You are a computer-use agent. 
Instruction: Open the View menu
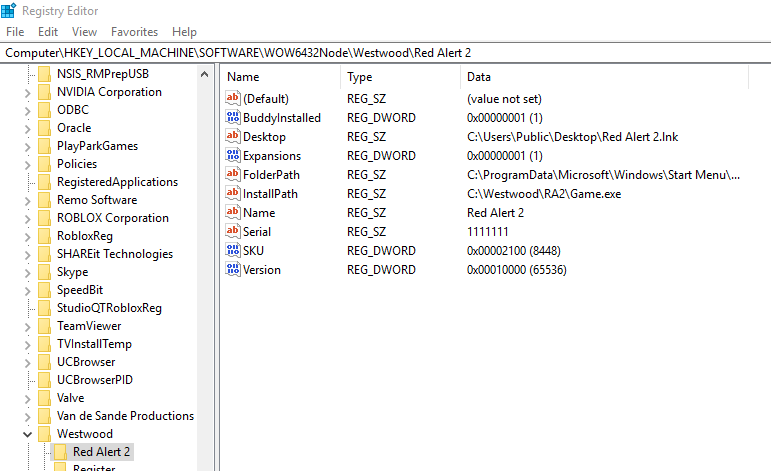84,32
